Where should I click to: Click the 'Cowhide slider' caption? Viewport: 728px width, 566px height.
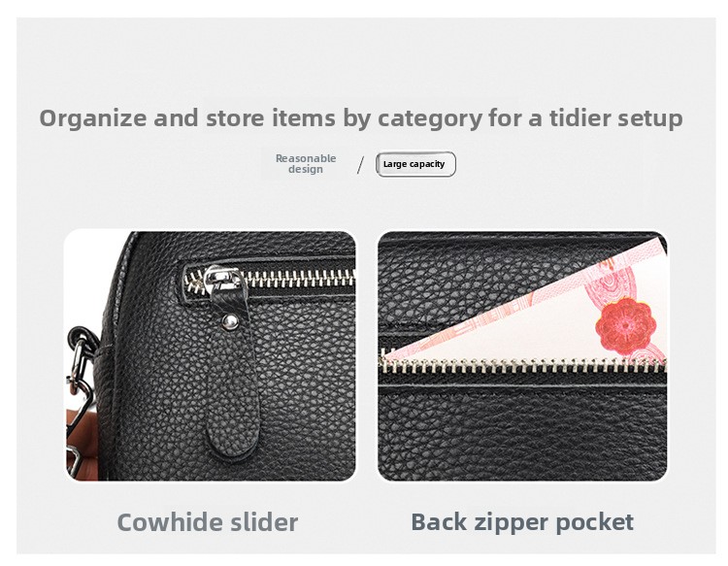(207, 522)
